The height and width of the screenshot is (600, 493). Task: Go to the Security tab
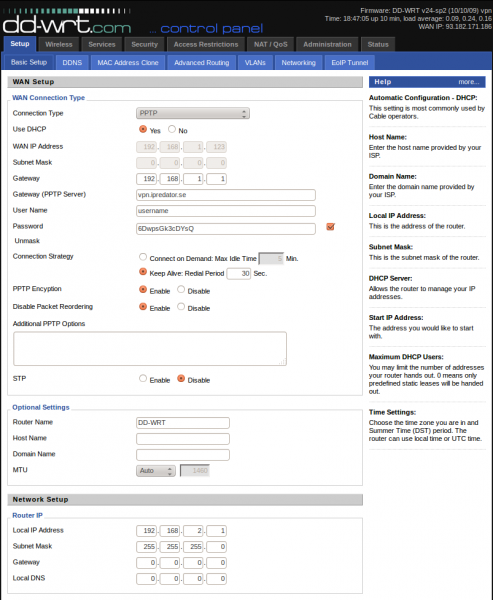(x=145, y=44)
